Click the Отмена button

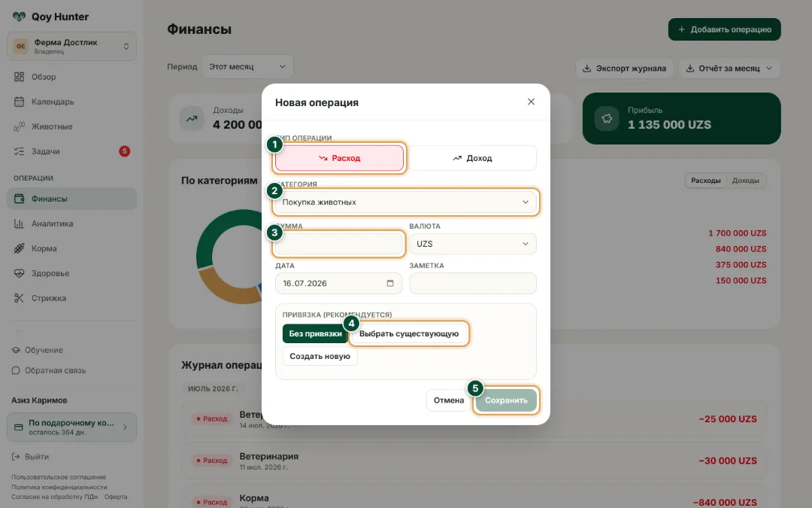click(x=448, y=400)
